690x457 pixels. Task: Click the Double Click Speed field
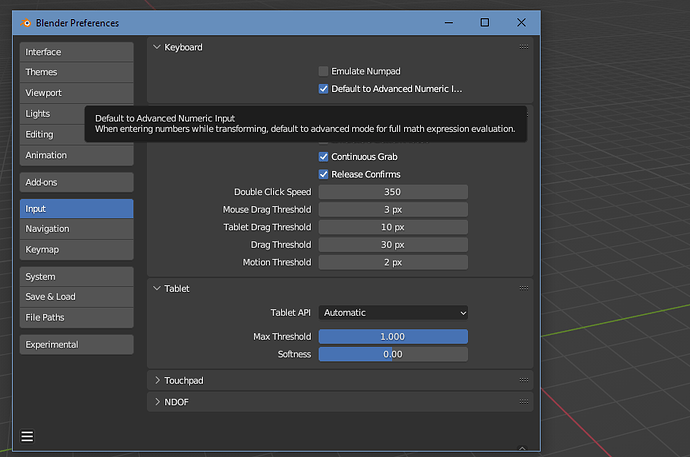(393, 192)
